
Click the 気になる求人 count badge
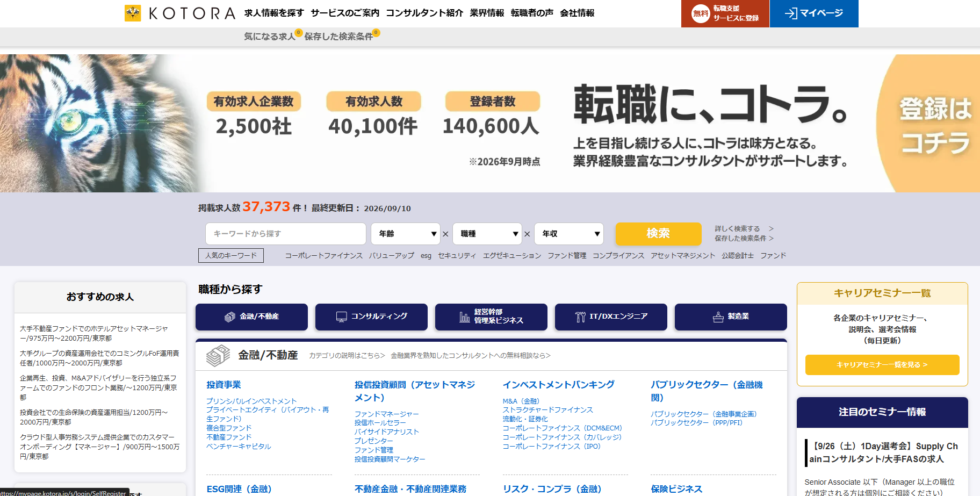[x=299, y=32]
